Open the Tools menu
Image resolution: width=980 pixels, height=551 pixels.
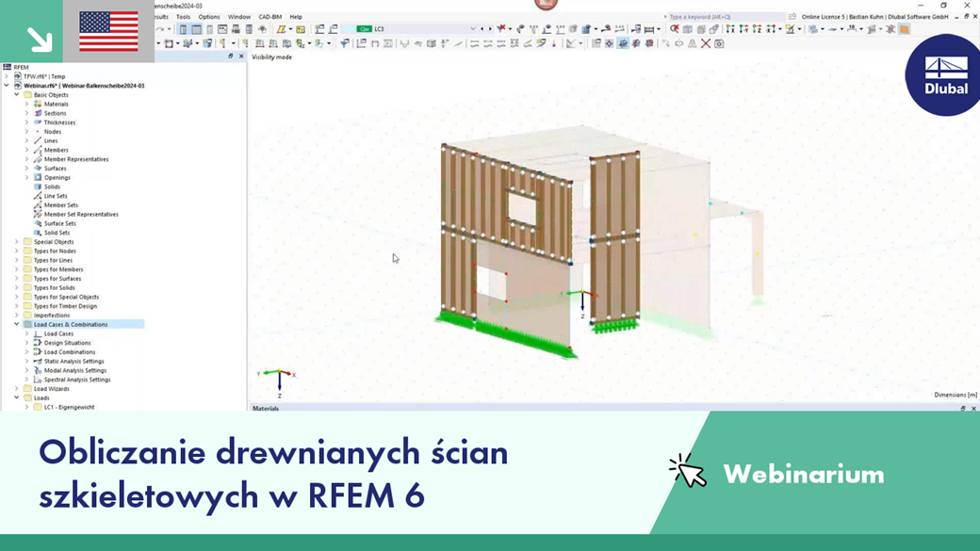(x=183, y=17)
